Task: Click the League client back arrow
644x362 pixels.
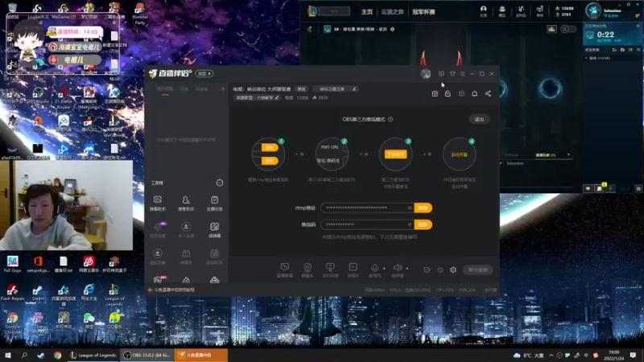Action: coord(310,29)
